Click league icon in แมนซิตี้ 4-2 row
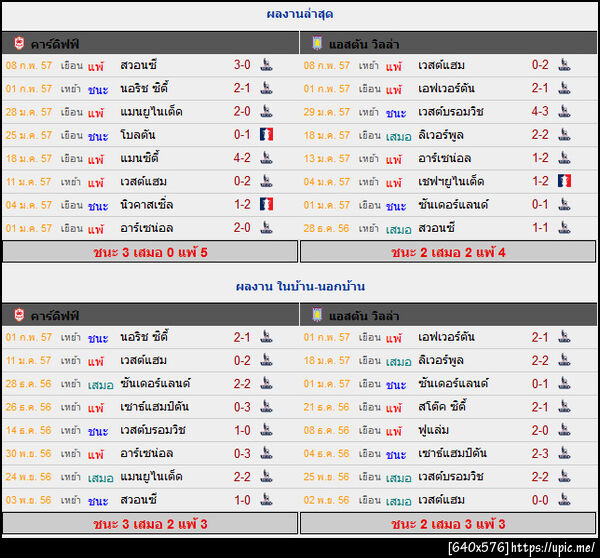This screenshot has width=600, height=558. point(266,158)
